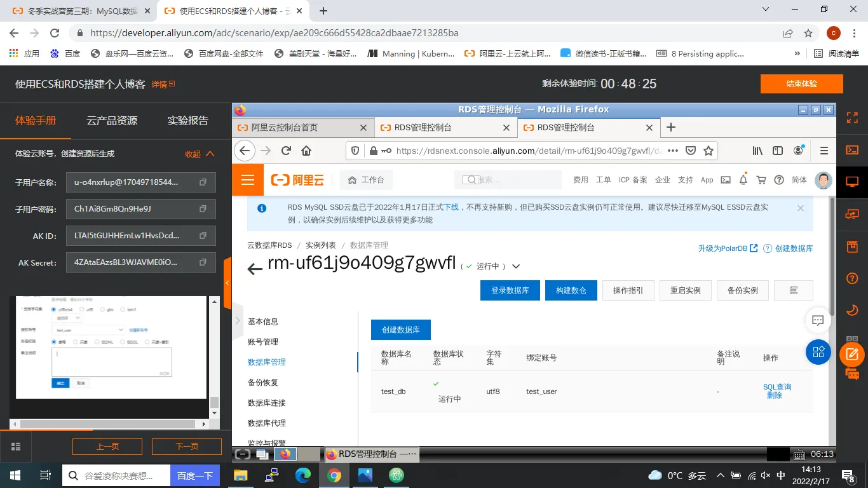Click the Aliyun 阿里云 logo
The width and height of the screenshot is (868, 488).
click(x=297, y=180)
